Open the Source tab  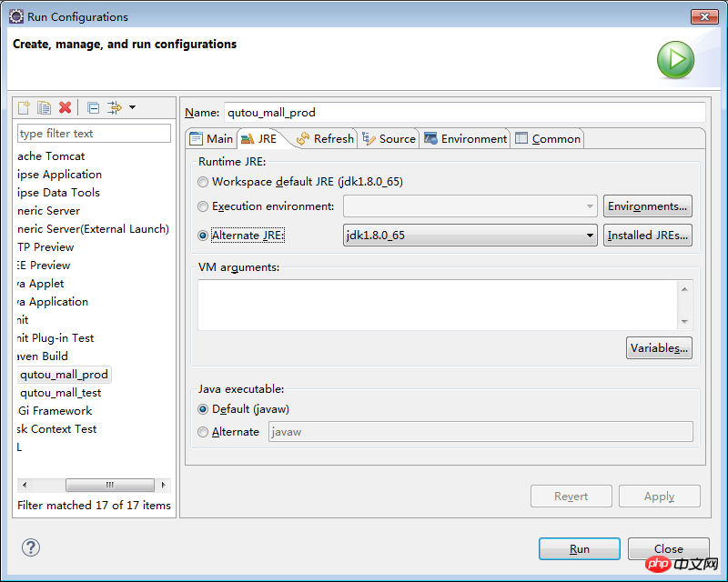point(389,139)
